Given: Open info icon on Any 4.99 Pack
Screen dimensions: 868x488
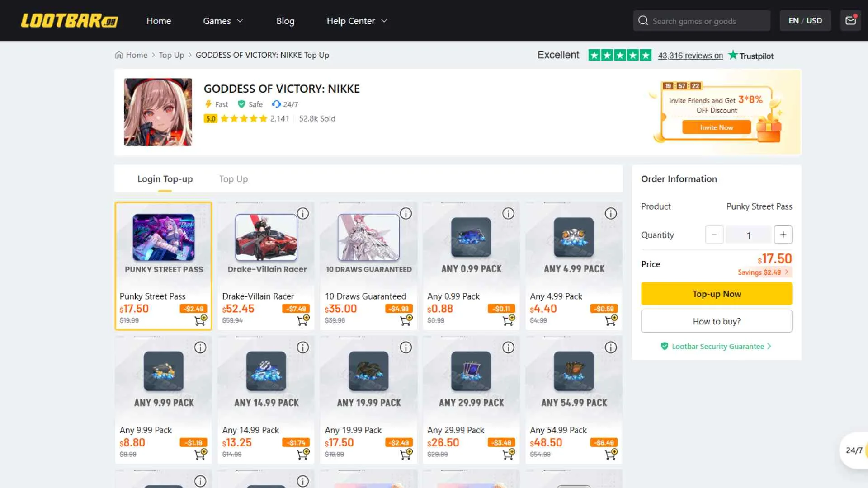Looking at the screenshot, I should [611, 213].
